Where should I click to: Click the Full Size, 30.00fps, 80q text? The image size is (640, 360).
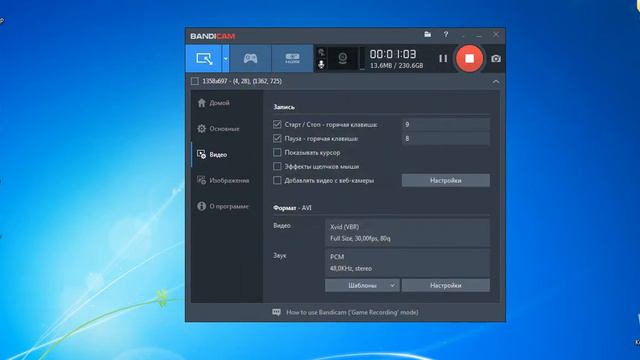click(360, 238)
